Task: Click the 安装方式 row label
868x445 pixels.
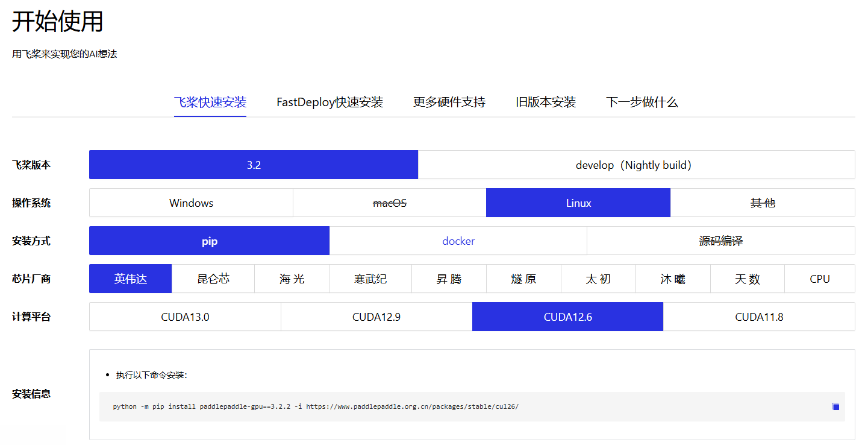Action: point(31,241)
